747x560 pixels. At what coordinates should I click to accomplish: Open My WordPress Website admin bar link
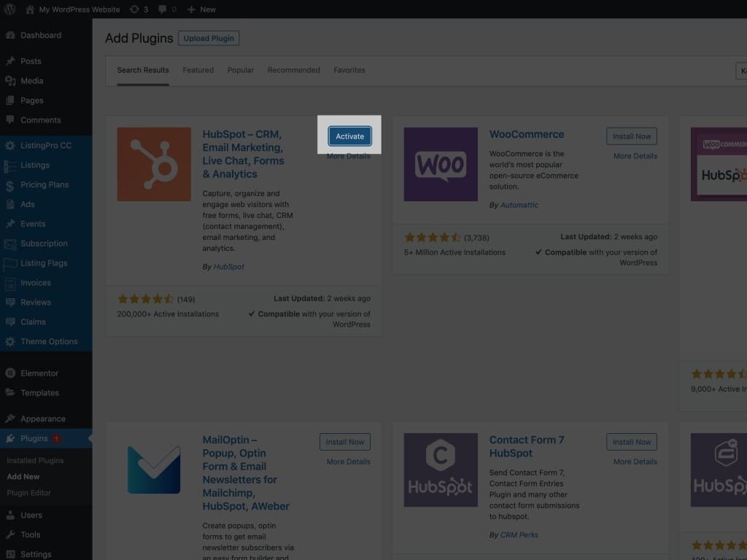(80, 9)
